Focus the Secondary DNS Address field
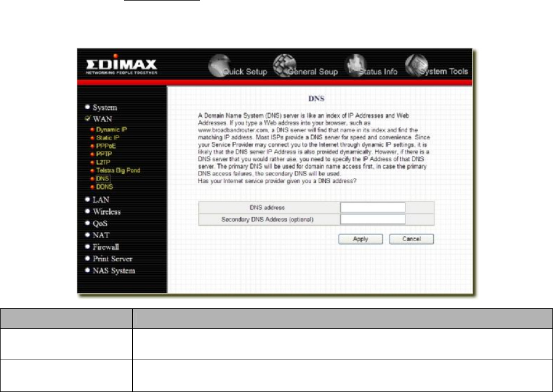Viewport: 553px width, 392px height. (x=373, y=219)
